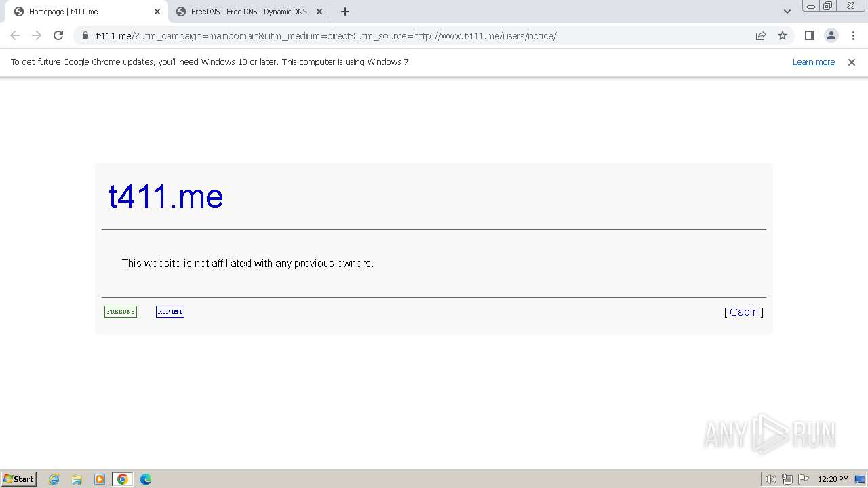
Task: Open the volume speaker tray icon
Action: [x=771, y=479]
